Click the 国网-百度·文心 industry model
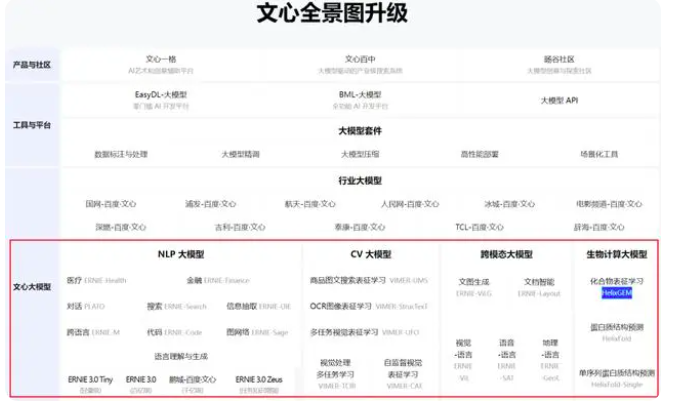Image resolution: width=686 pixels, height=403 pixels. pyautogui.click(x=111, y=204)
